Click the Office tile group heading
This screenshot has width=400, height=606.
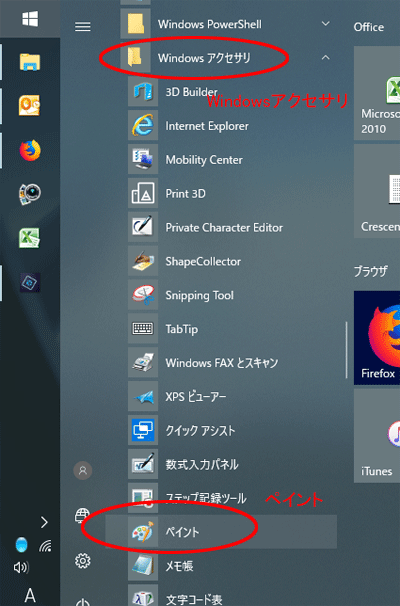(x=369, y=27)
